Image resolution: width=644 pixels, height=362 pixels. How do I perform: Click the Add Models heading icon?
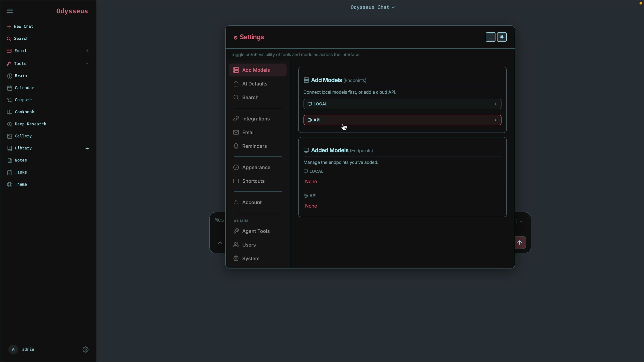click(306, 80)
